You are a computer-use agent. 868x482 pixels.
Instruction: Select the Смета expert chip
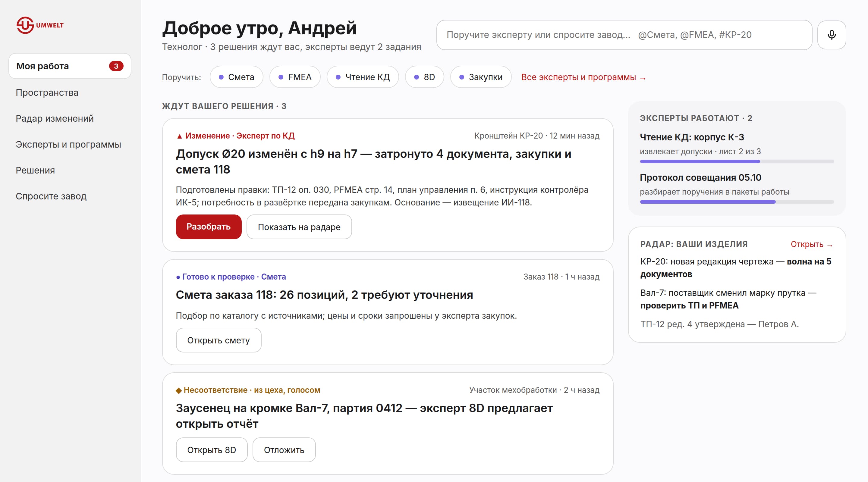coord(236,77)
